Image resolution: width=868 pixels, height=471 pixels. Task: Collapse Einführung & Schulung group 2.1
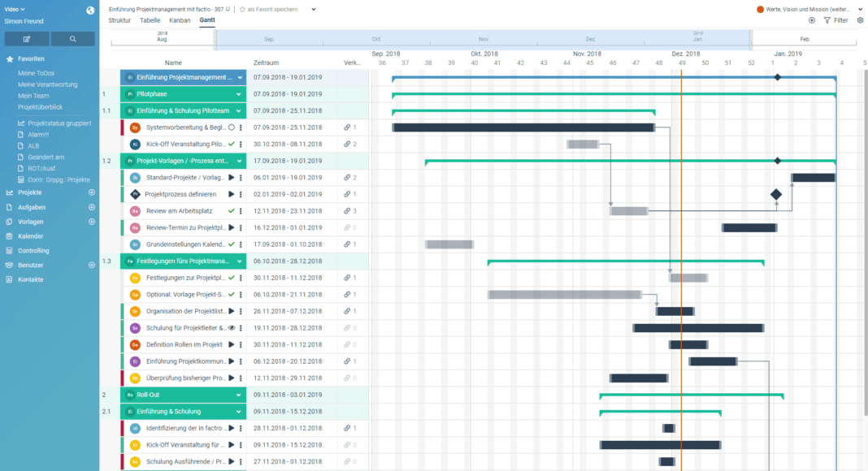(239, 411)
